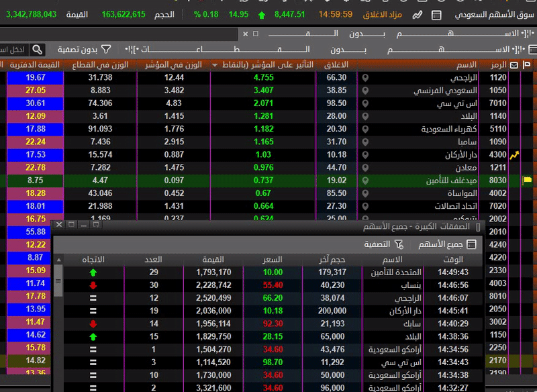The image size is (537, 392).
Task: Click the funnel icon next to بدون تصفية
Action: (x=107, y=49)
